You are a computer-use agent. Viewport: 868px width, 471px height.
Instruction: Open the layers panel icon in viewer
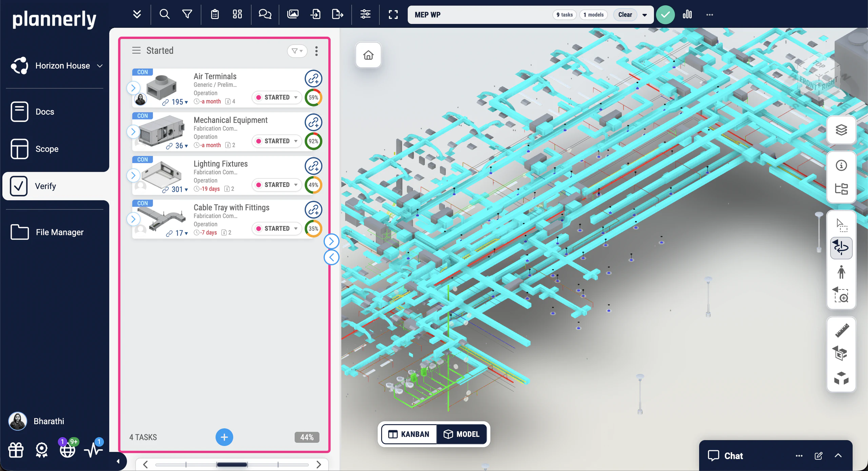pyautogui.click(x=841, y=130)
